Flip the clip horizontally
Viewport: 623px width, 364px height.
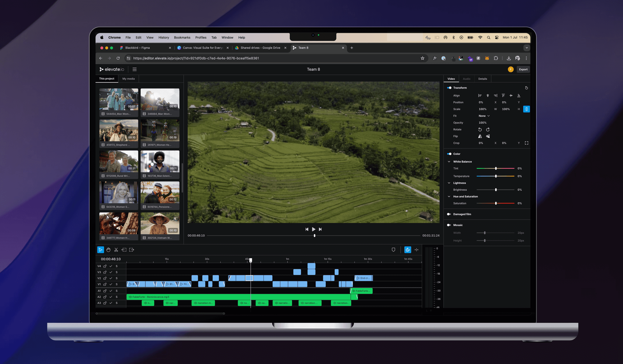click(x=480, y=136)
